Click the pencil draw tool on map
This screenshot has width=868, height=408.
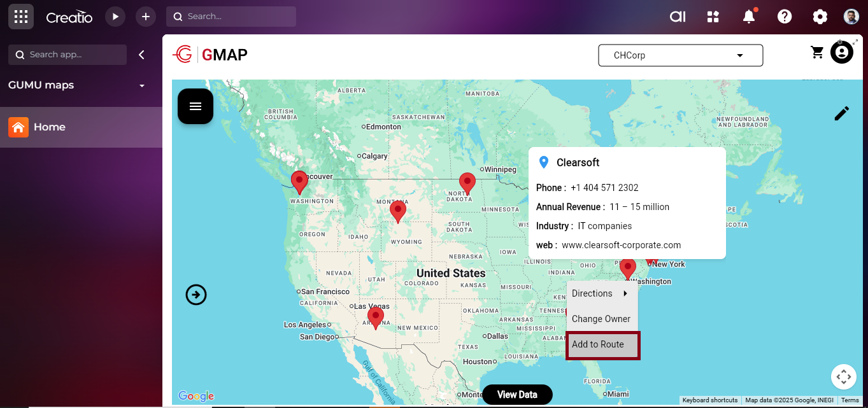click(x=841, y=113)
